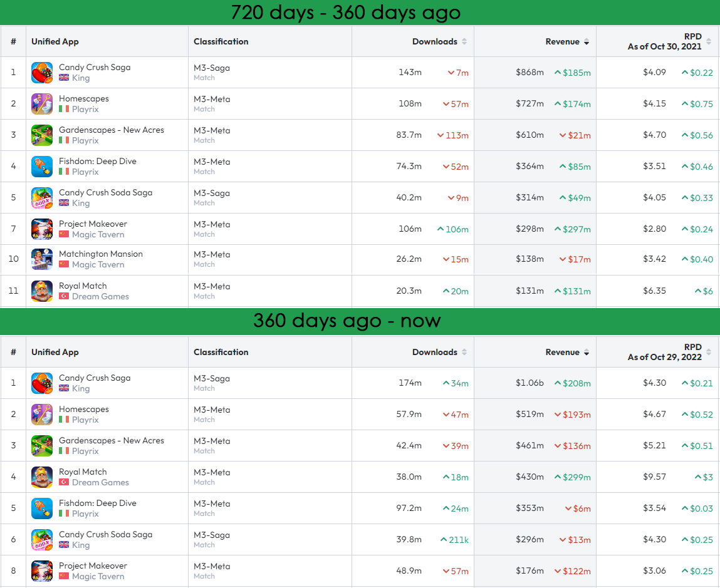Sort top table by Downloads arrows
The image size is (720, 588).
tap(464, 41)
